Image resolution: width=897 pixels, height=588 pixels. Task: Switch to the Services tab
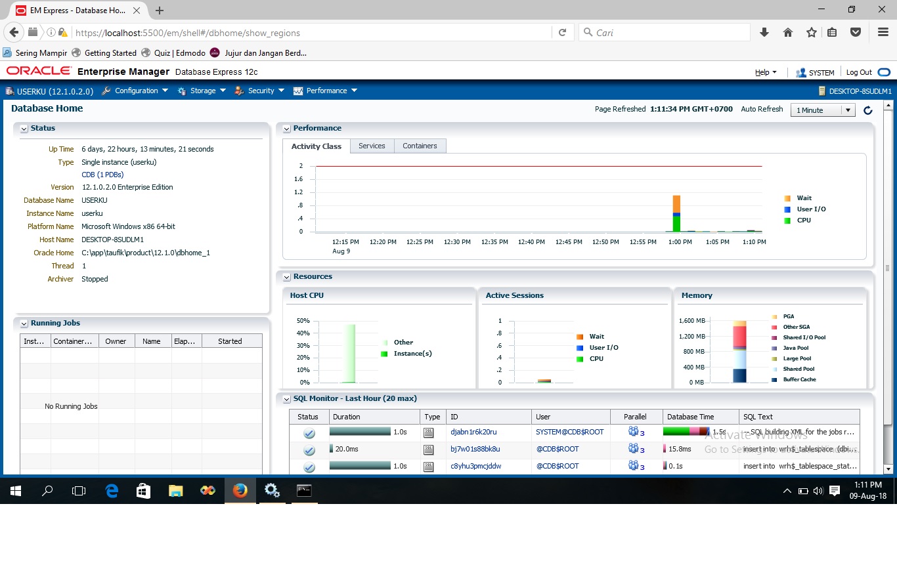point(372,146)
